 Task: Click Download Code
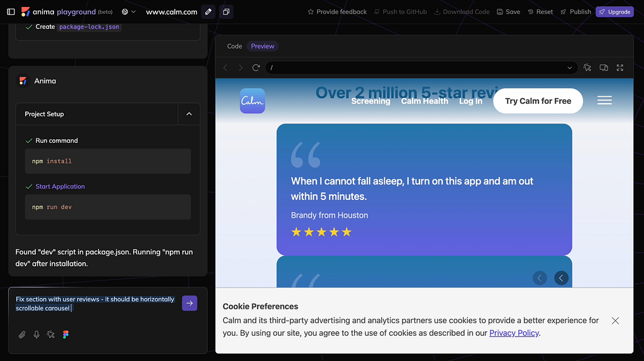point(462,12)
